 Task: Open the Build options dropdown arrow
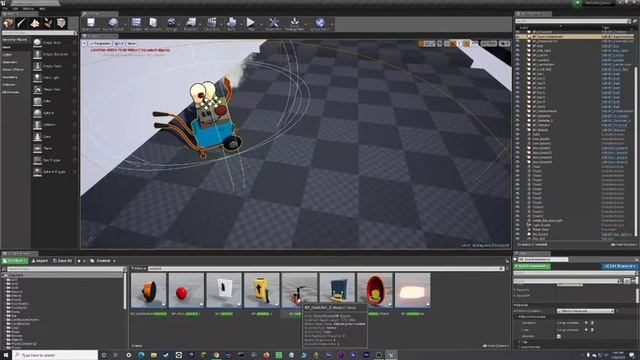pyautogui.click(x=241, y=24)
